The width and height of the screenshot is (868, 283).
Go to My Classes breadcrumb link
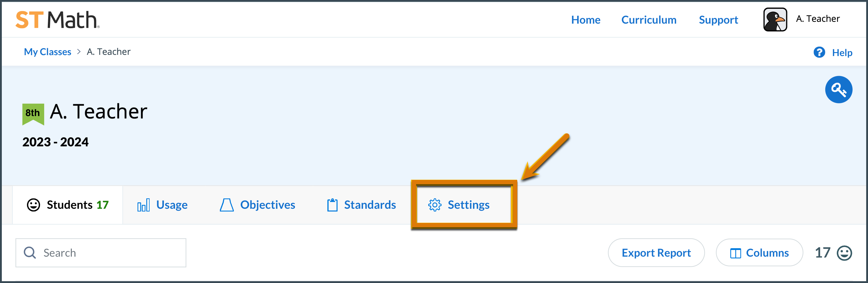point(48,52)
